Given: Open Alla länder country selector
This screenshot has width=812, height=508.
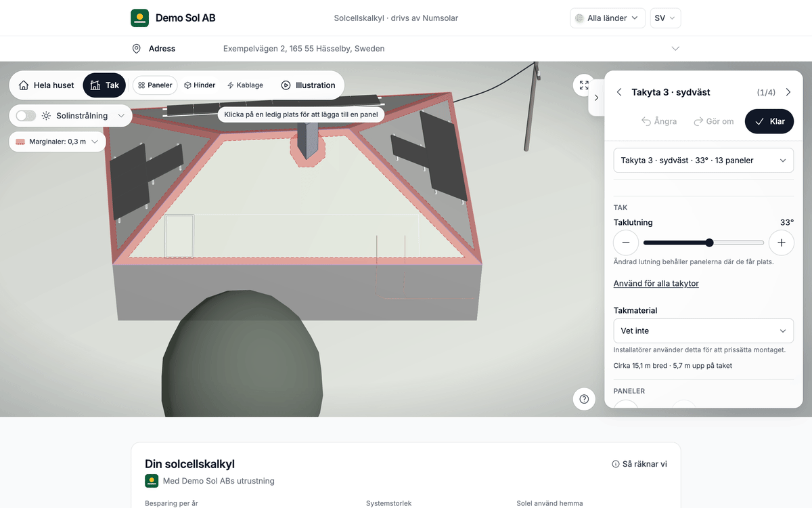Looking at the screenshot, I should pyautogui.click(x=607, y=18).
